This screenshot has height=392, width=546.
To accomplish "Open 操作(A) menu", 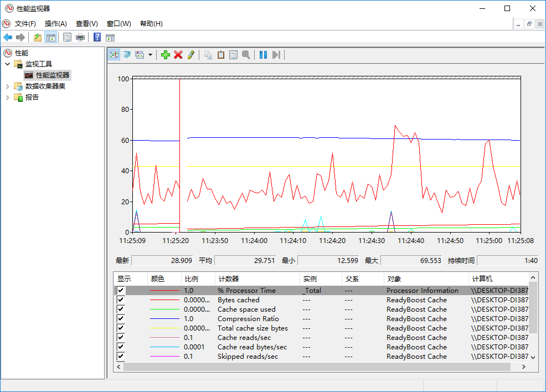I will (56, 24).
